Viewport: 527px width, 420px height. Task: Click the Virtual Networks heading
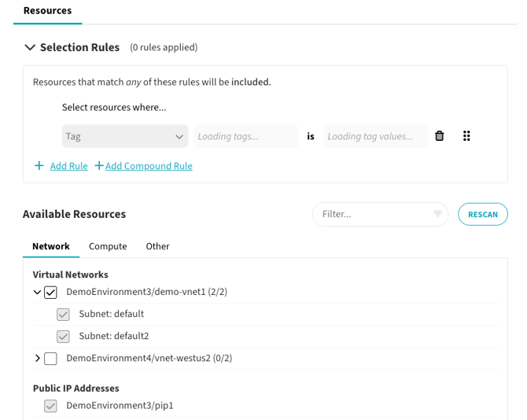71,274
